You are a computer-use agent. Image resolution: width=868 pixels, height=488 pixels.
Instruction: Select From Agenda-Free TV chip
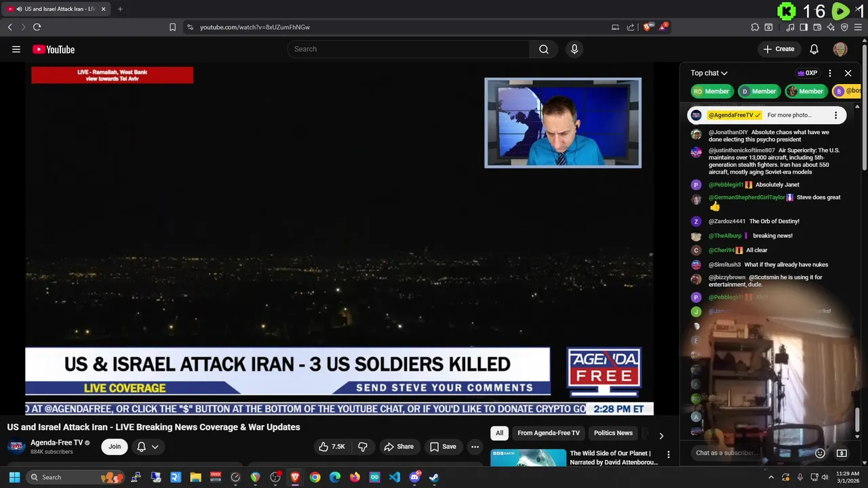tap(549, 433)
